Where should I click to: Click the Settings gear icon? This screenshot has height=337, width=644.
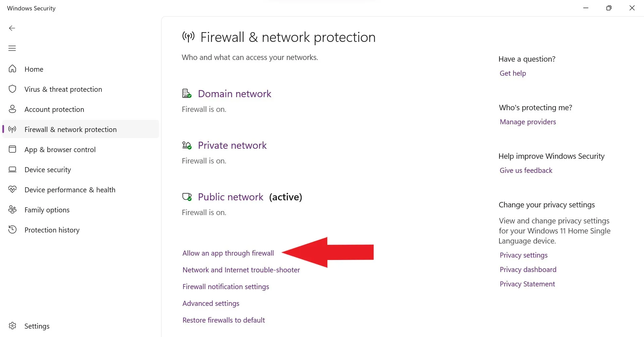pos(12,326)
